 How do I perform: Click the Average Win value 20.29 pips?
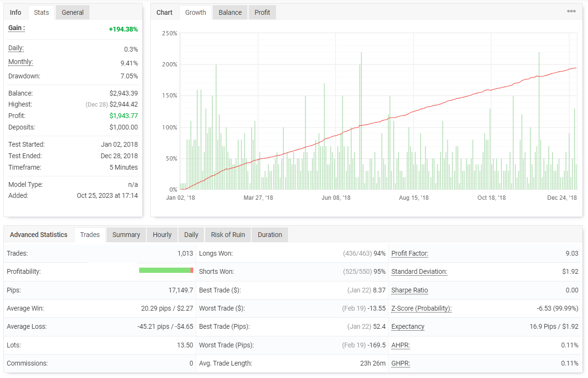(x=167, y=308)
